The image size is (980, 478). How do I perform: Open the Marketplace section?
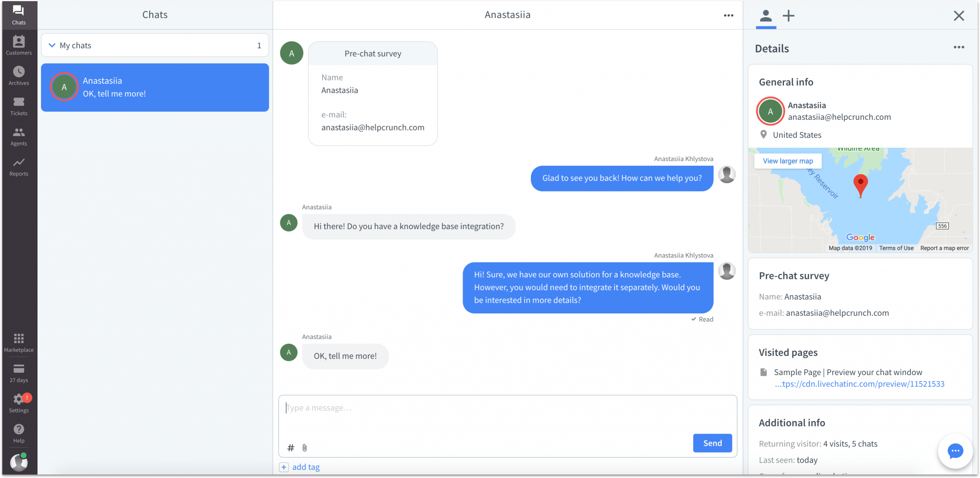tap(18, 342)
